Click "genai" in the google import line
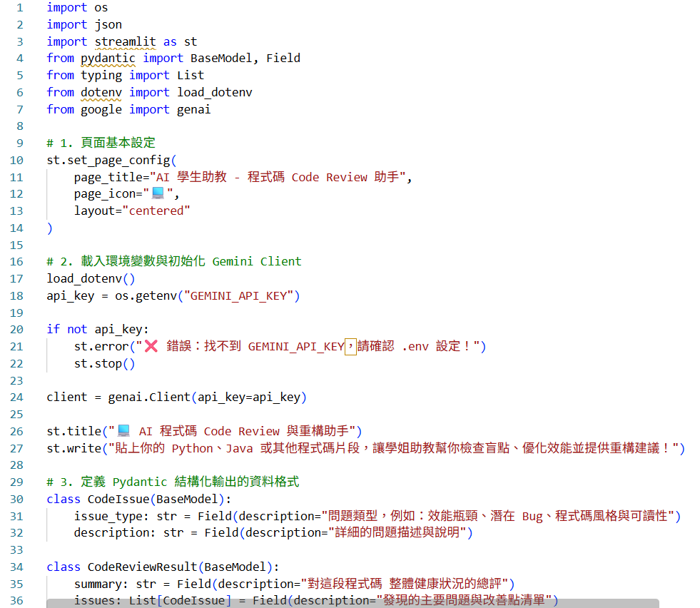The width and height of the screenshot is (700, 608). click(x=194, y=110)
